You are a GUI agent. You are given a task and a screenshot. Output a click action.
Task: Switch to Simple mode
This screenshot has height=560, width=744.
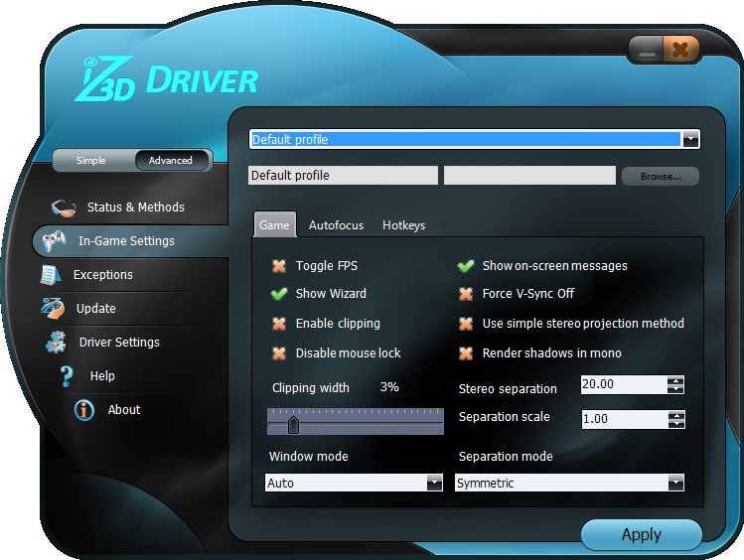(x=91, y=160)
